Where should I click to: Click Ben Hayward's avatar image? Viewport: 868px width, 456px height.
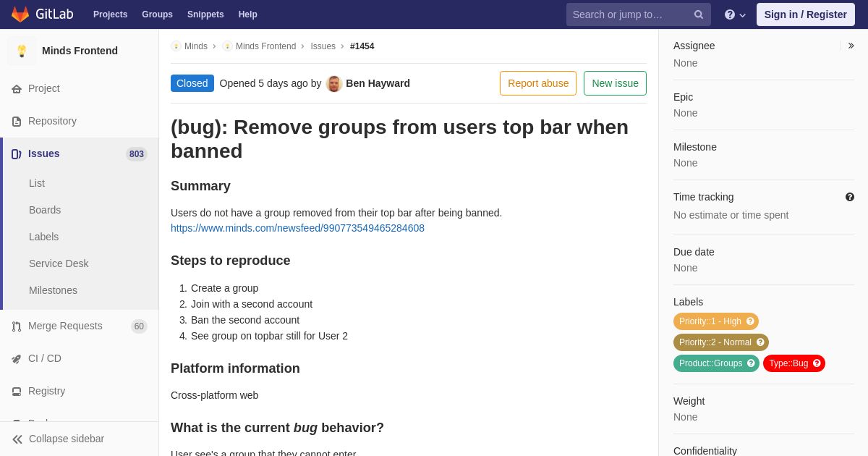[x=334, y=84]
